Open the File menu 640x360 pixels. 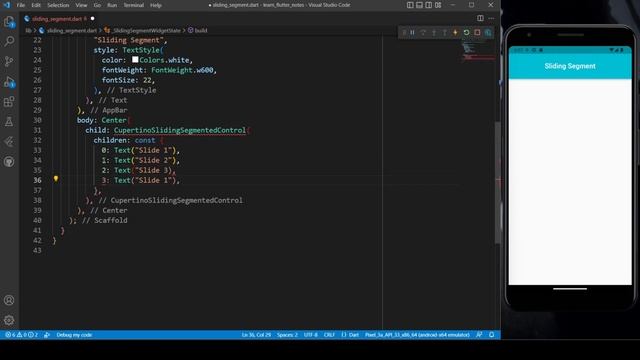[x=21, y=5]
